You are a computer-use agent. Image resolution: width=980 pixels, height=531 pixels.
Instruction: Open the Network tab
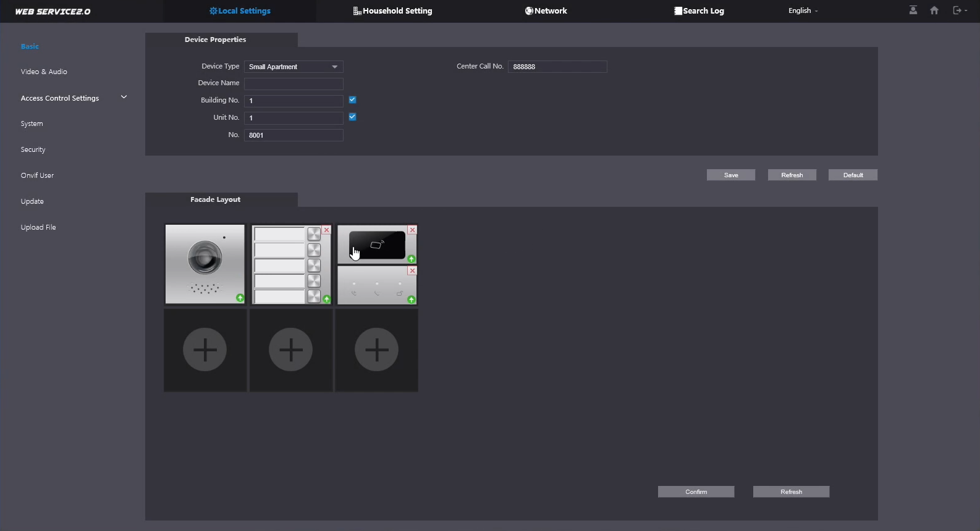pyautogui.click(x=546, y=11)
